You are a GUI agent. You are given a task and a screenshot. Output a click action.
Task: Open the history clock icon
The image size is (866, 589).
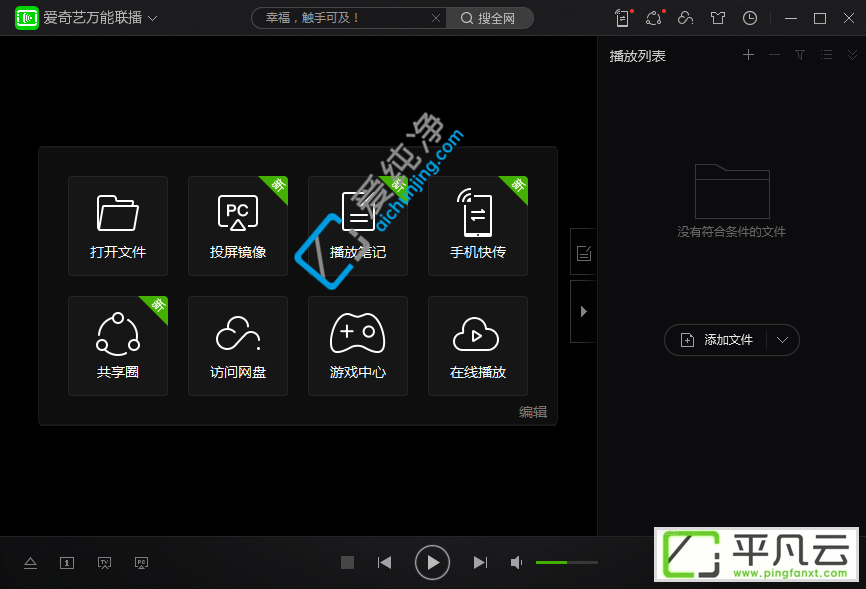pos(749,18)
